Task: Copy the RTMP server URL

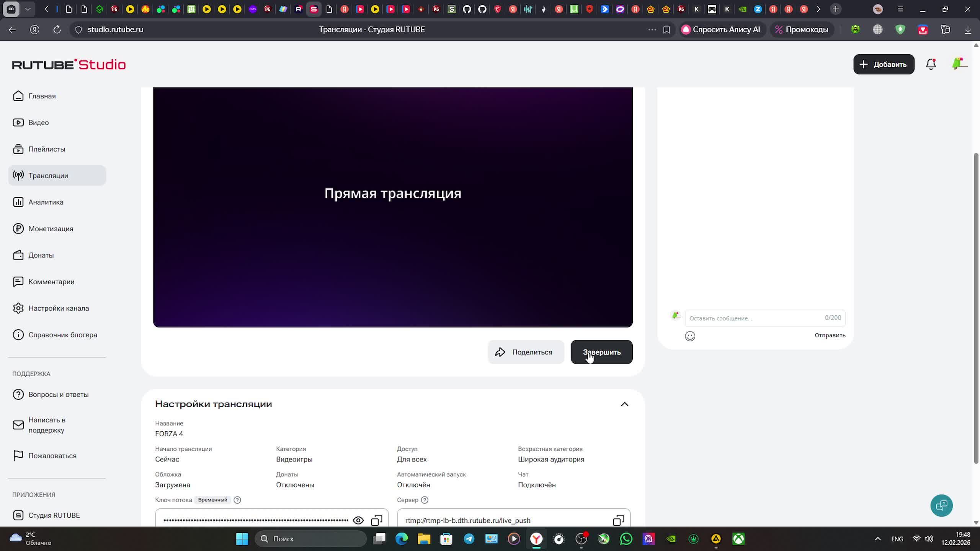Action: click(618, 520)
